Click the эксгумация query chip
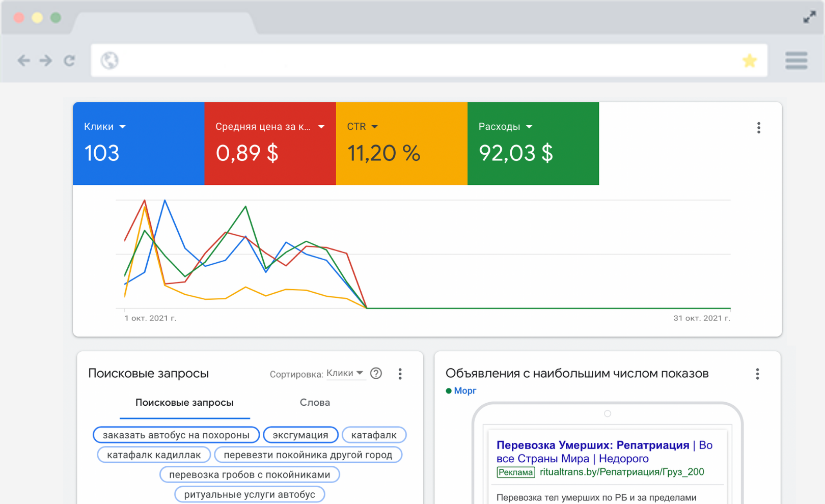The image size is (825, 504). pos(300,435)
